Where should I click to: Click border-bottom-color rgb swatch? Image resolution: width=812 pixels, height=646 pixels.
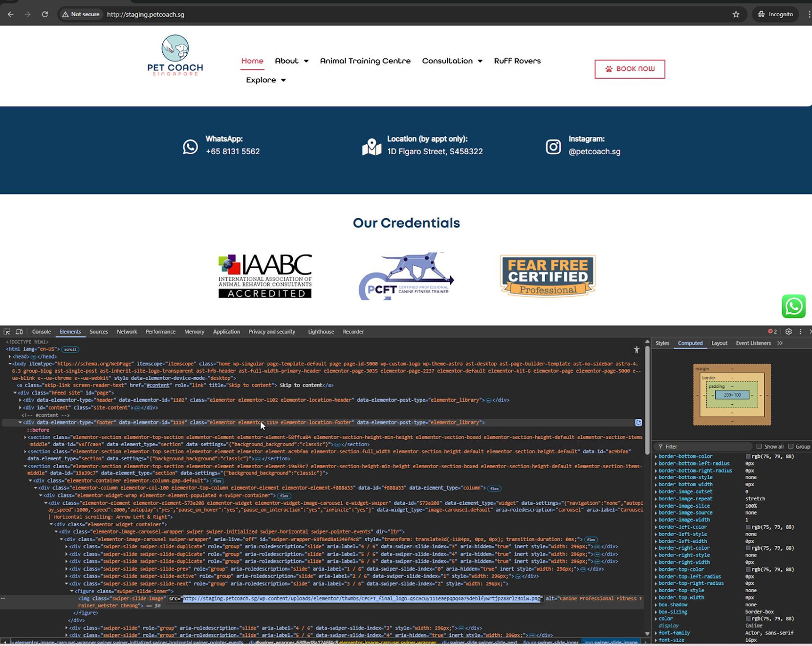pyautogui.click(x=748, y=456)
